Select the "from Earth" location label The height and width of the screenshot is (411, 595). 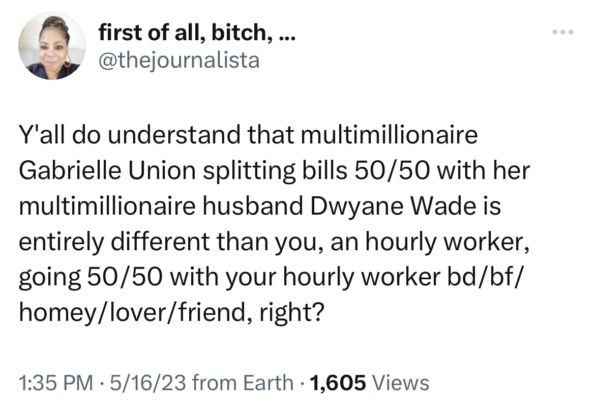coord(243,383)
